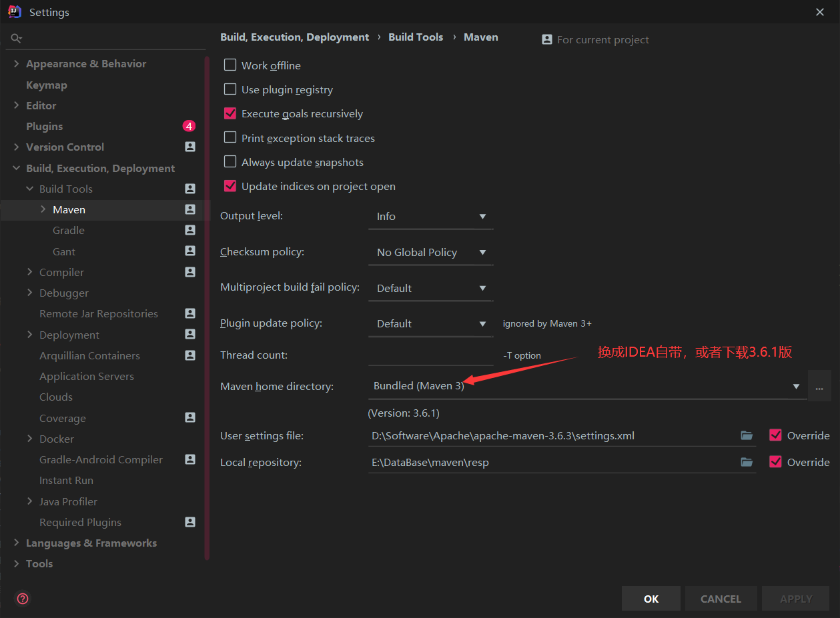Image resolution: width=840 pixels, height=618 pixels.
Task: Click the search magnifier icon in settings
Action: [x=17, y=39]
